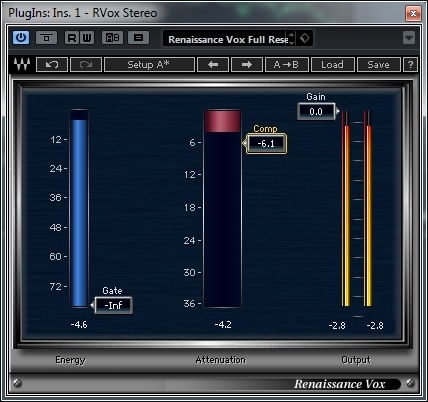Viewport: 428px width, 402px height.
Task: Click the Attenuation label
Action: [221, 360]
